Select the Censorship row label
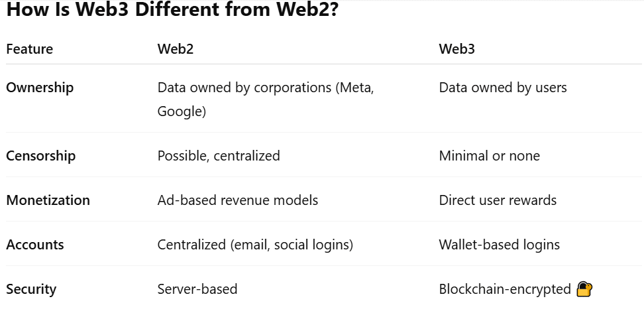Image resolution: width=644 pixels, height=323 pixels. [41, 156]
